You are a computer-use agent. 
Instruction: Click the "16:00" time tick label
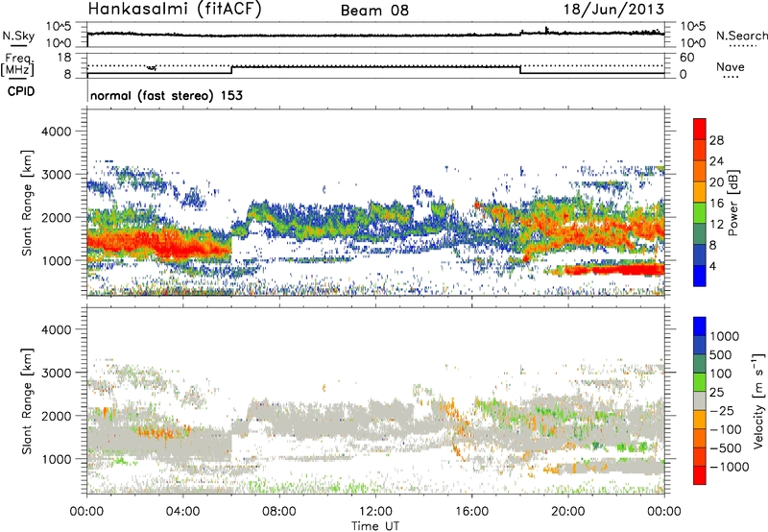point(471,512)
